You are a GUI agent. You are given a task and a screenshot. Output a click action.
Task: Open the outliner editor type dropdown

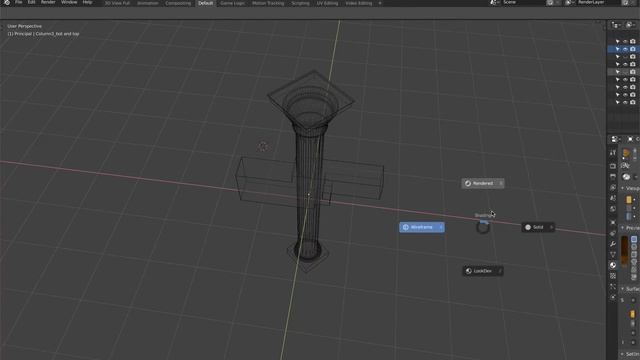pos(616,25)
